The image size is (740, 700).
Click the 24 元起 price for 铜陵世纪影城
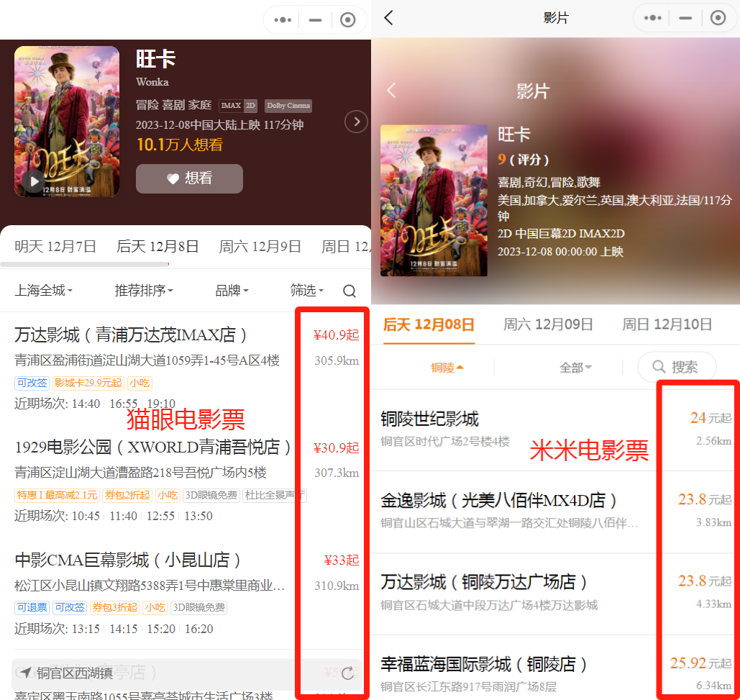click(711, 418)
